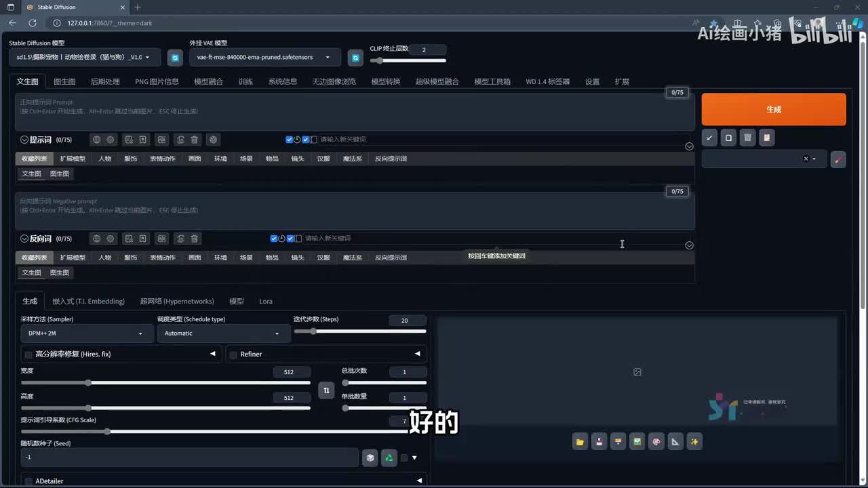Select 汉服 category in 提示词 panel
This screenshot has height=488, width=868.
coord(323,159)
